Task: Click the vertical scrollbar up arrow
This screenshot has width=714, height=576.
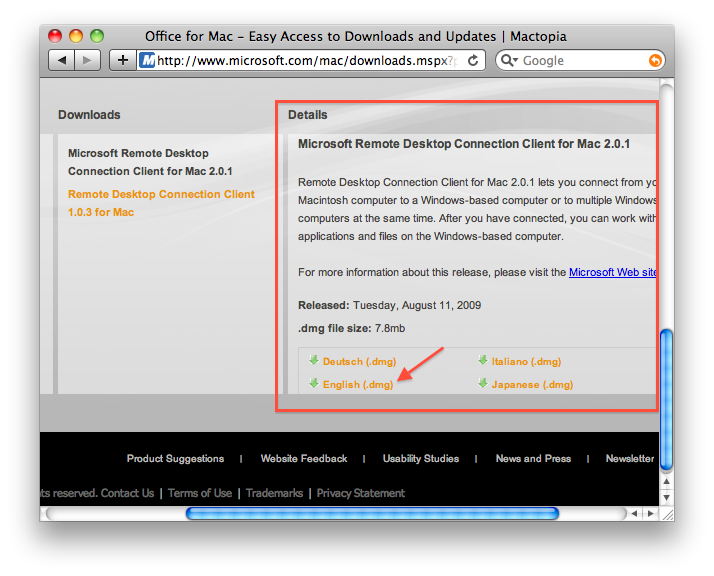Action: coord(667,481)
